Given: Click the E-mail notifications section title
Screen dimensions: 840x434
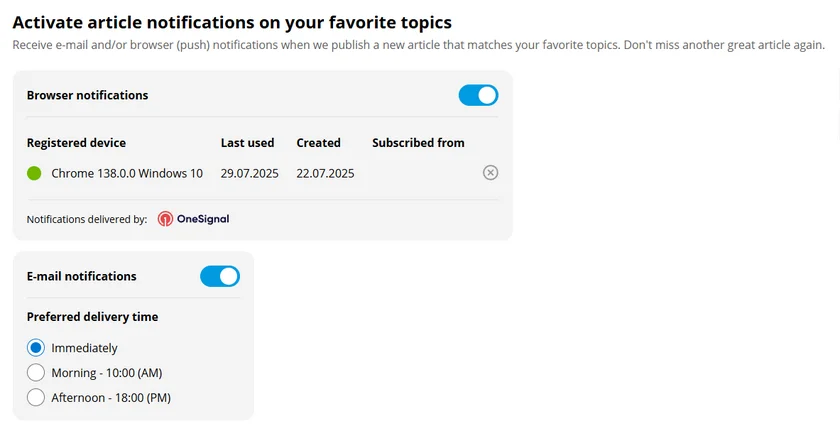Looking at the screenshot, I should pyautogui.click(x=81, y=276).
